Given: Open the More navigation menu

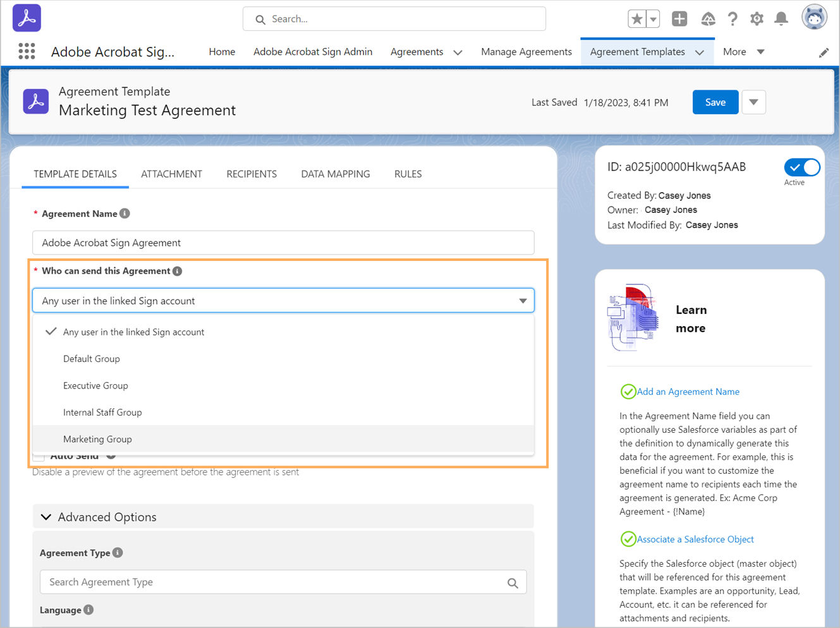Looking at the screenshot, I should [x=744, y=52].
